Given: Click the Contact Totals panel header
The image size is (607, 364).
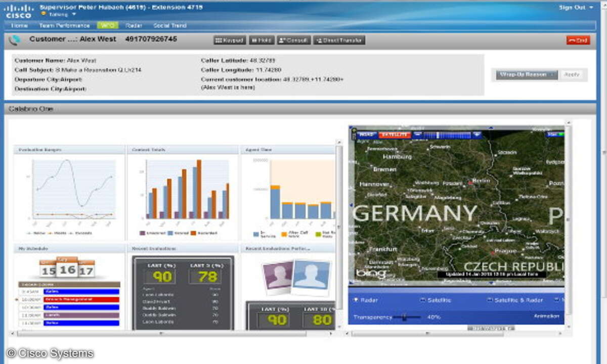Looking at the screenshot, I should 182,150.
